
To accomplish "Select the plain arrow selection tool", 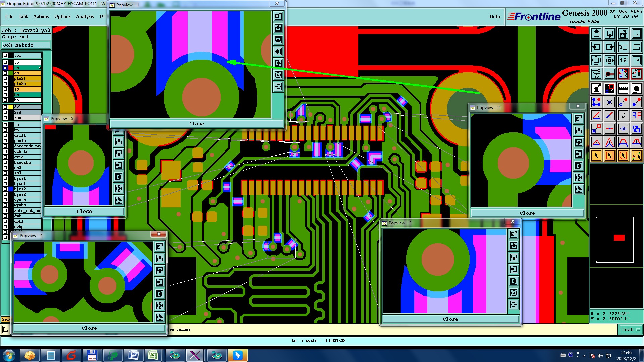I will [596, 156].
